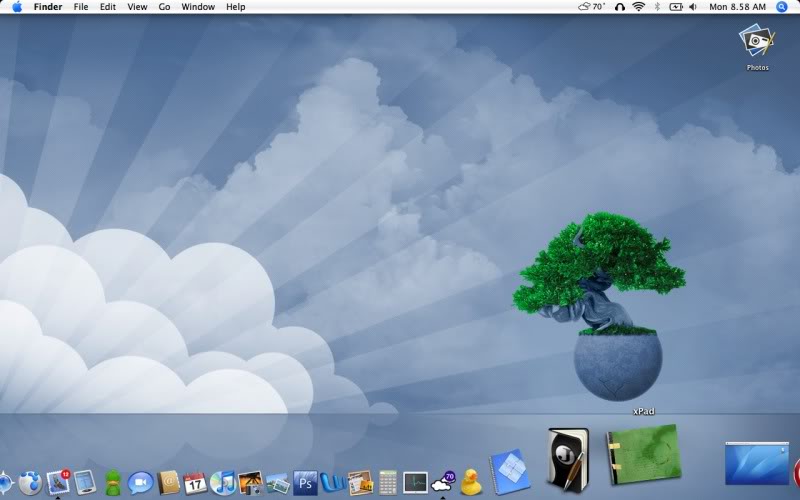Open the blue-spotted globe browser in Dock
Image resolution: width=800 pixels, height=500 pixels.
pyautogui.click(x=30, y=482)
